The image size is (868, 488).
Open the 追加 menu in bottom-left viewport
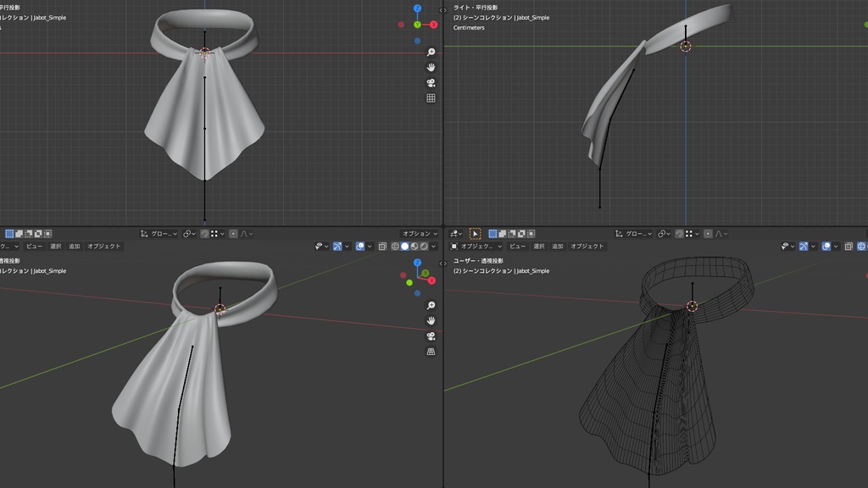(74, 246)
